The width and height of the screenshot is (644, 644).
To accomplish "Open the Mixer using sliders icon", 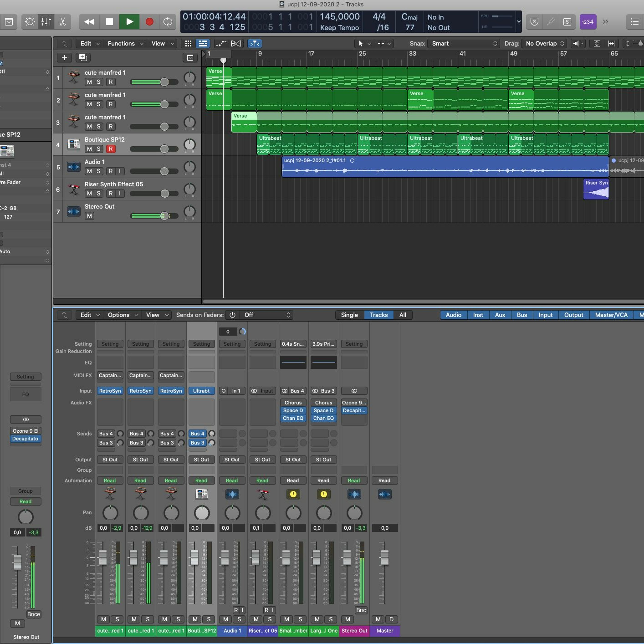I will (x=46, y=22).
